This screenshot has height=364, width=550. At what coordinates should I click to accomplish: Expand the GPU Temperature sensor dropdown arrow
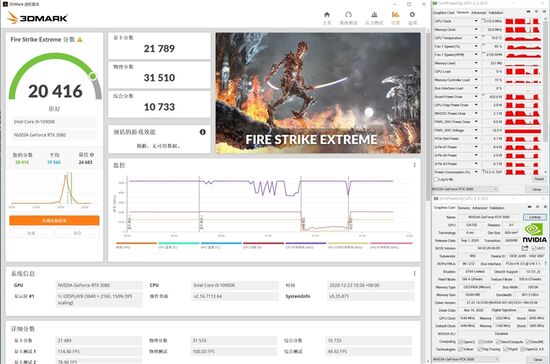click(x=476, y=38)
